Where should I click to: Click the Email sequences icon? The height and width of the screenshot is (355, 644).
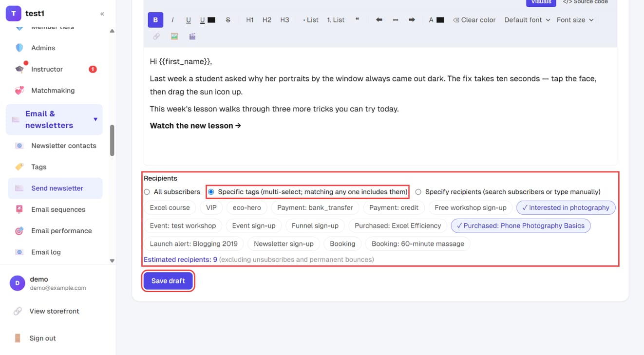(19, 209)
